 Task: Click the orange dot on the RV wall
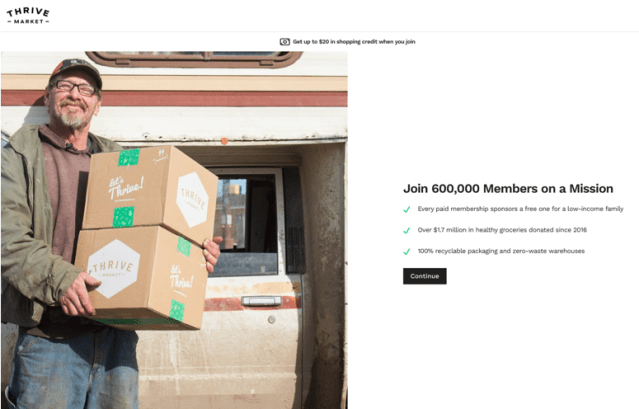click(x=224, y=141)
